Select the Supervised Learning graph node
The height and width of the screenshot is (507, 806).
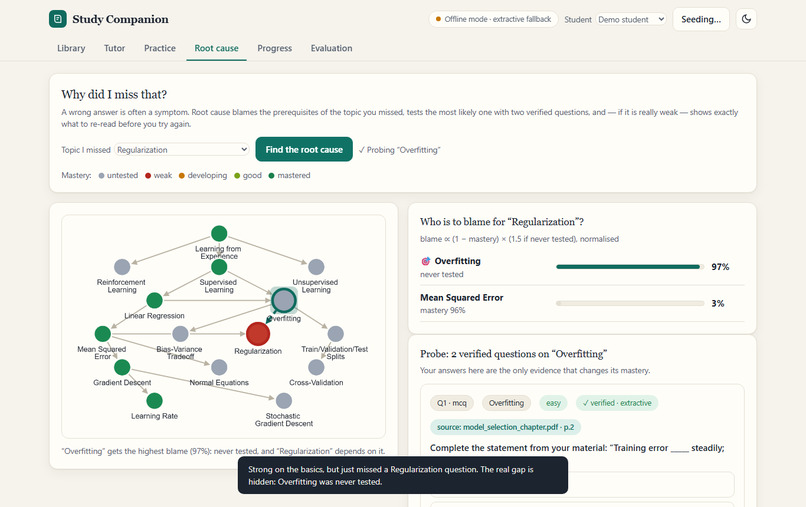(219, 267)
